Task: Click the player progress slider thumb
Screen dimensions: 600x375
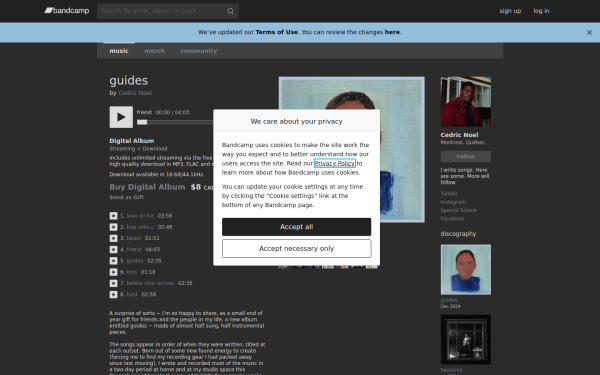Action: tap(142, 122)
